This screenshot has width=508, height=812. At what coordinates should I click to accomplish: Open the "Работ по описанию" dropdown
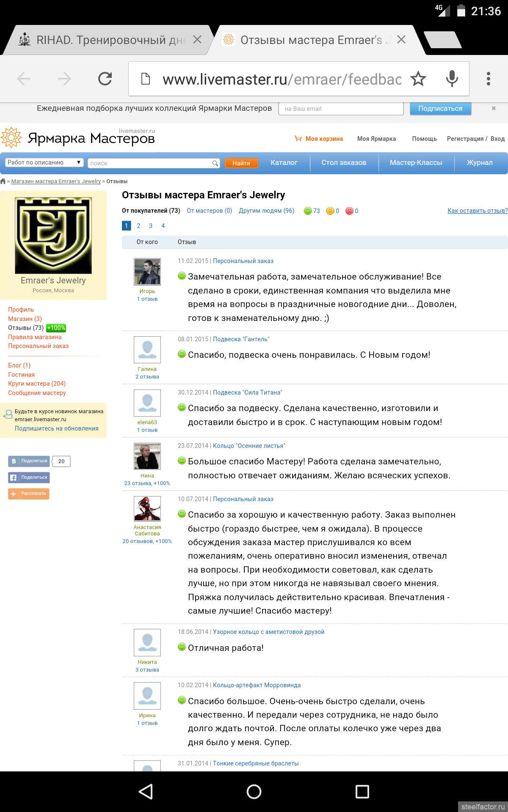44,162
